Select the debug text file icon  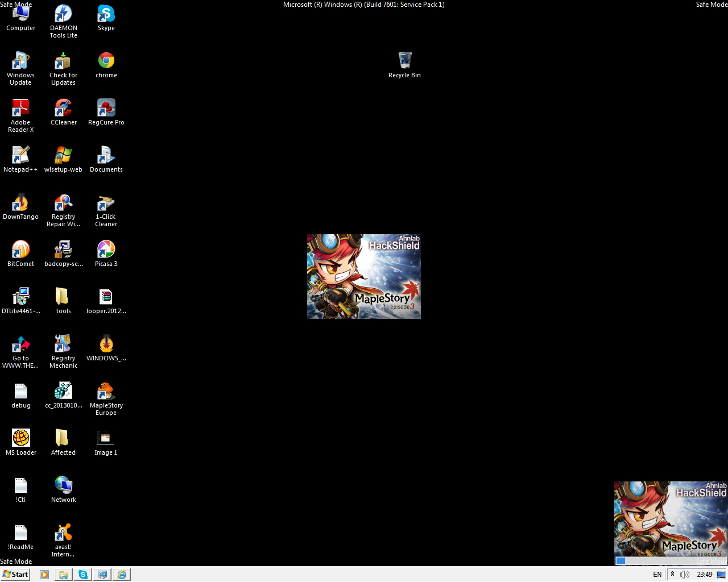point(21,395)
